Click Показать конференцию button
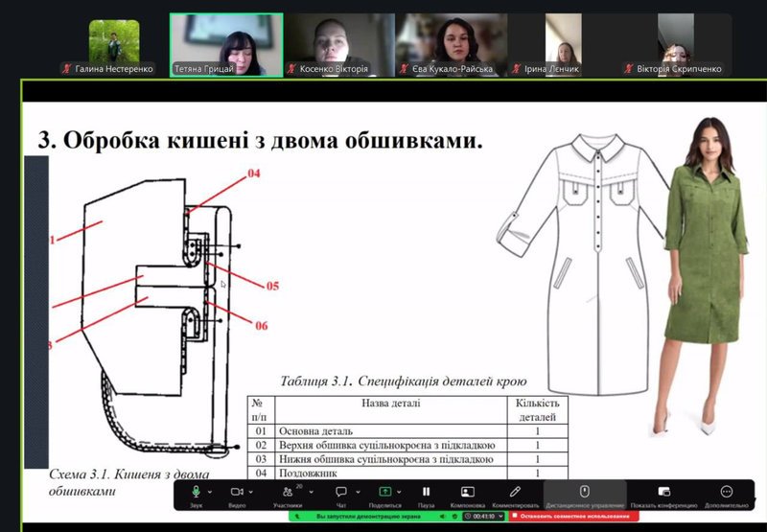The width and height of the screenshot is (767, 532). tap(663, 492)
